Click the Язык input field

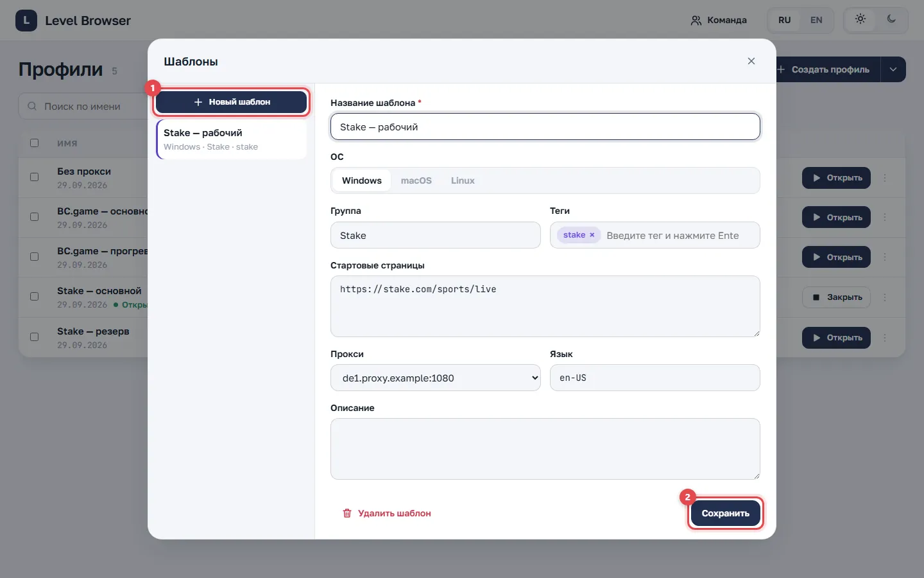tap(655, 378)
